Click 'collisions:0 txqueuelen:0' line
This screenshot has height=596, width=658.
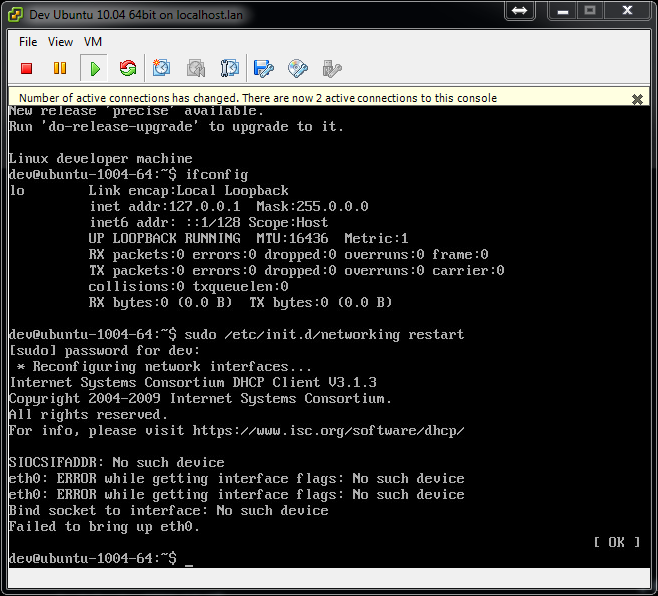coord(188,287)
